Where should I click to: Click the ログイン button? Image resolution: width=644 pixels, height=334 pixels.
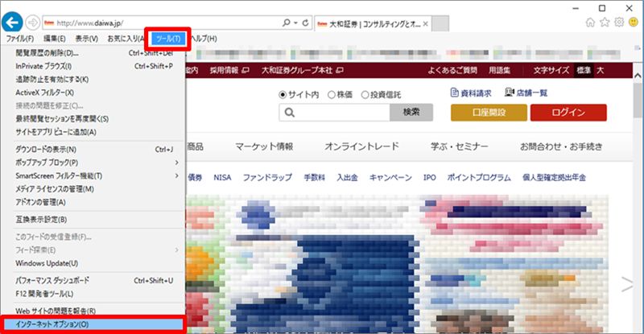click(x=568, y=113)
